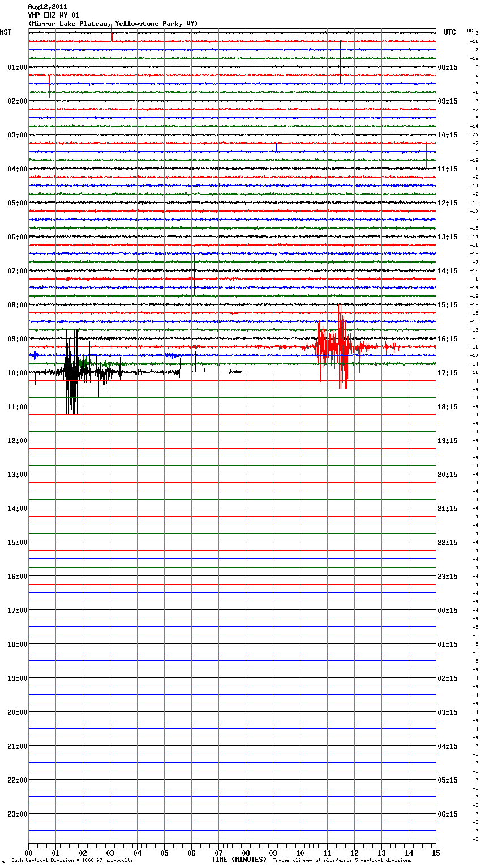Click minute 07 on the time axis

click(x=218, y=853)
